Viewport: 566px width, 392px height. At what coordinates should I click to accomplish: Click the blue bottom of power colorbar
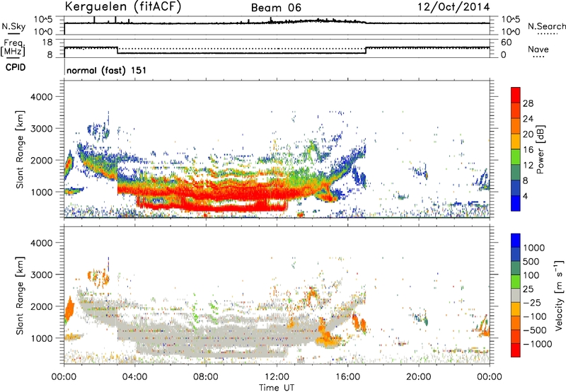(516, 203)
